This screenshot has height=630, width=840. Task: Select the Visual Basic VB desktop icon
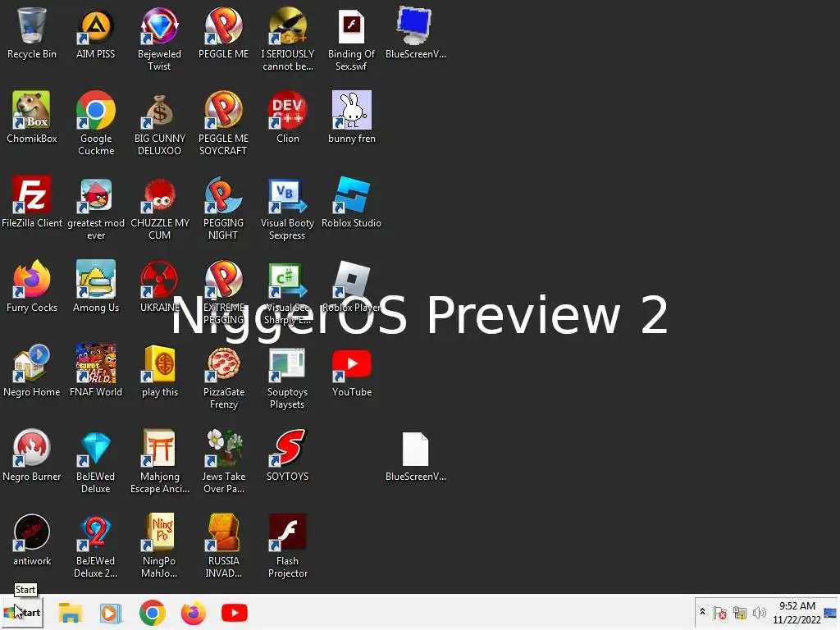(x=288, y=209)
